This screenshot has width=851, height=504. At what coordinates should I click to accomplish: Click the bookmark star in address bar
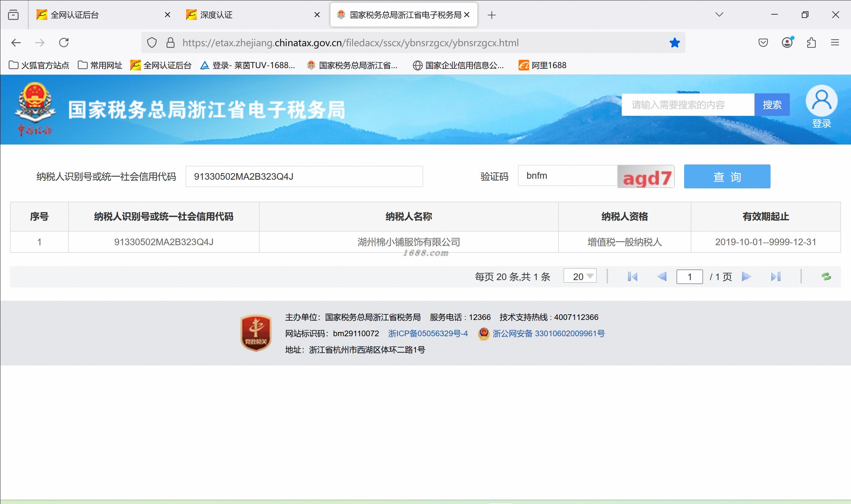(674, 43)
